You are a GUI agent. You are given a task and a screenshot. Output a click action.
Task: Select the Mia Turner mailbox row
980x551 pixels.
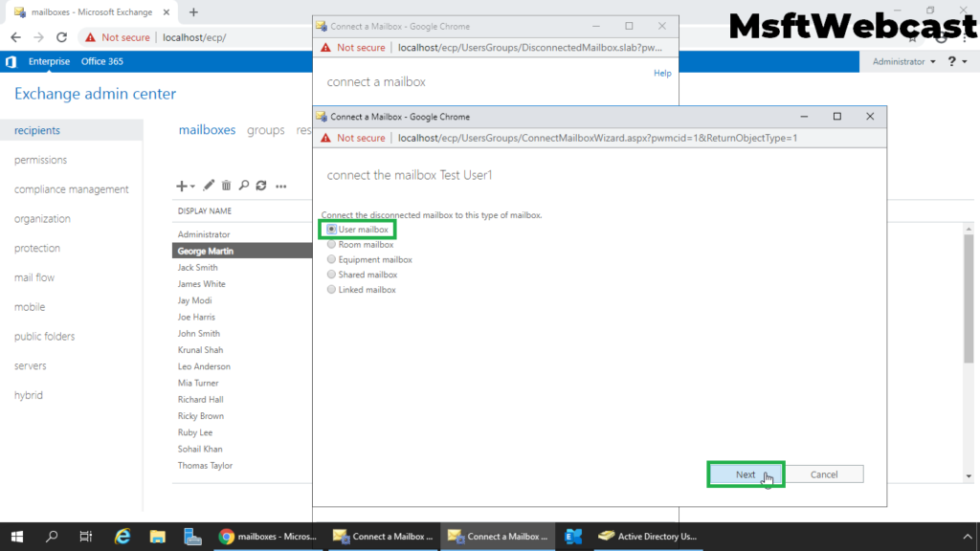pyautogui.click(x=242, y=383)
